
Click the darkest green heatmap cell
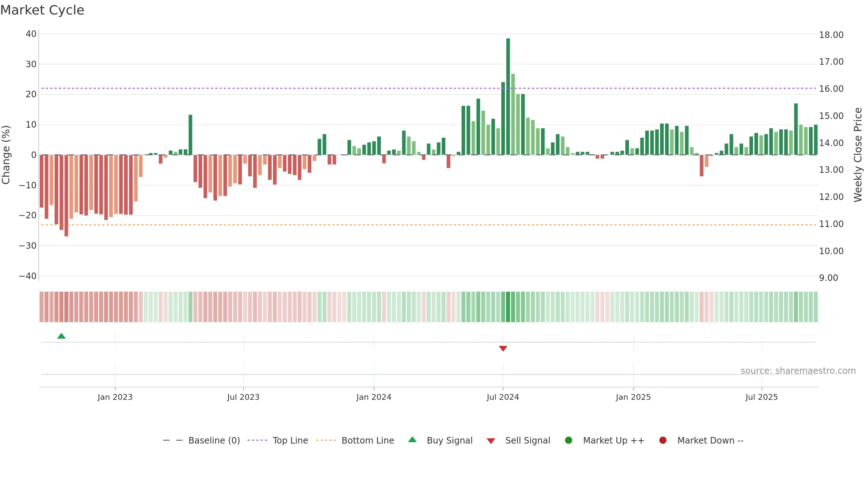click(508, 307)
